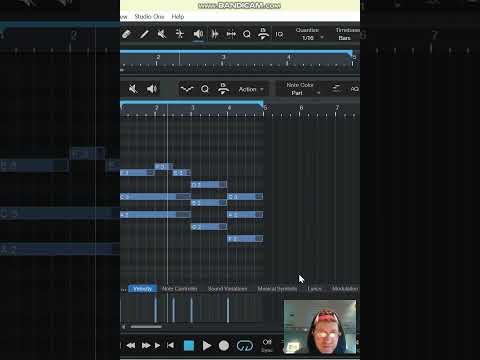The width and height of the screenshot is (480, 360).
Task: Open the Quantize 1/16 value dropdown
Action: 312,38
